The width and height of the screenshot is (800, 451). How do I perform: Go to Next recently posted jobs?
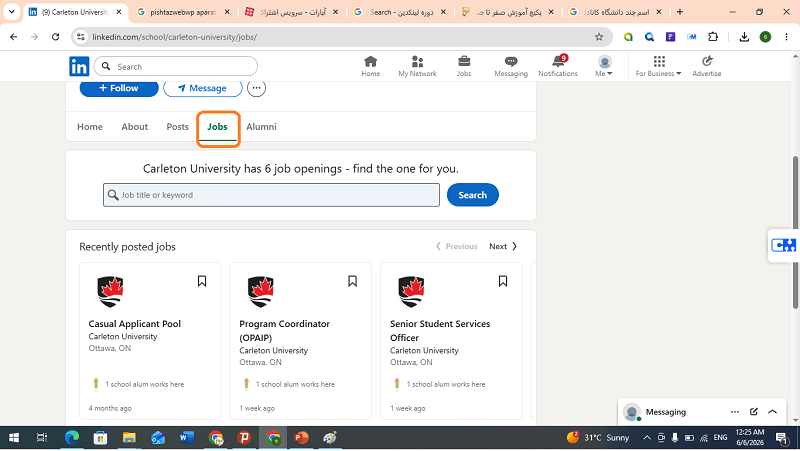point(503,246)
